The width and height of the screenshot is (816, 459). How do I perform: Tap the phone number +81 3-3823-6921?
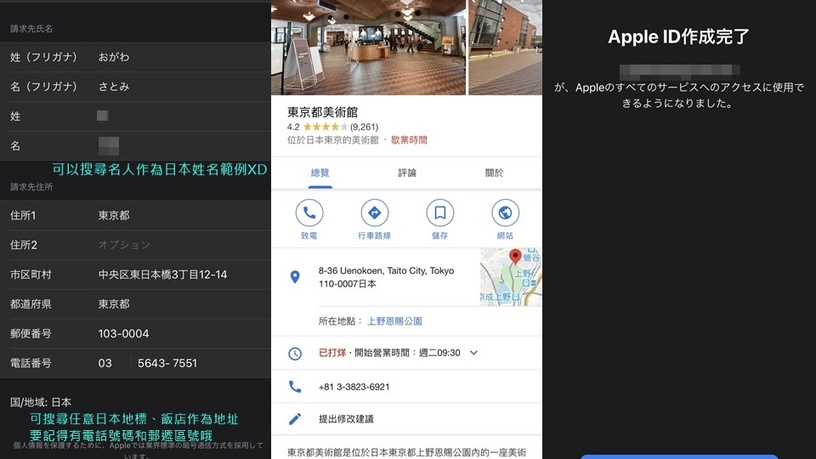354,387
